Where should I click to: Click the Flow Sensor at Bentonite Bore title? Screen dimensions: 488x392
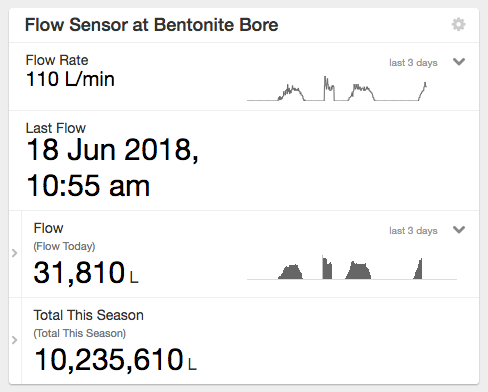[152, 25]
